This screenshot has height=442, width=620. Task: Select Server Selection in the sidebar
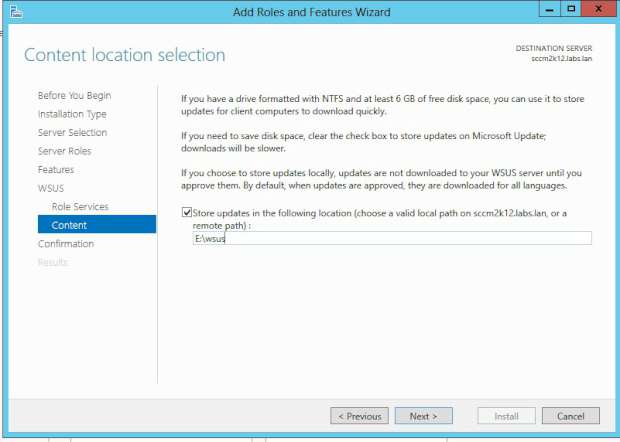click(72, 133)
